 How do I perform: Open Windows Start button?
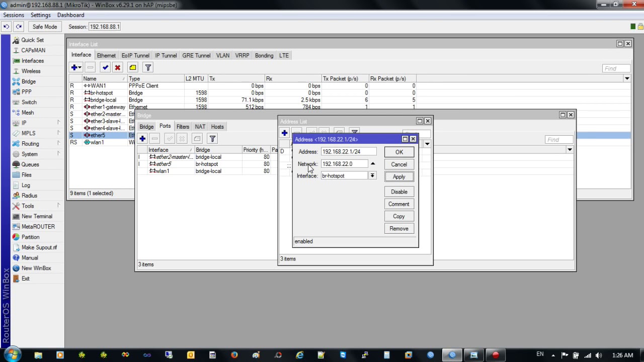12,355
